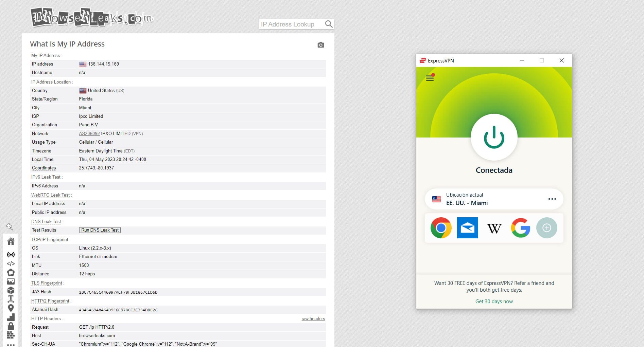Image resolution: width=644 pixels, height=347 pixels.
Task: Click the Timezone value Eastern Daylight Time
Action: pos(101,151)
